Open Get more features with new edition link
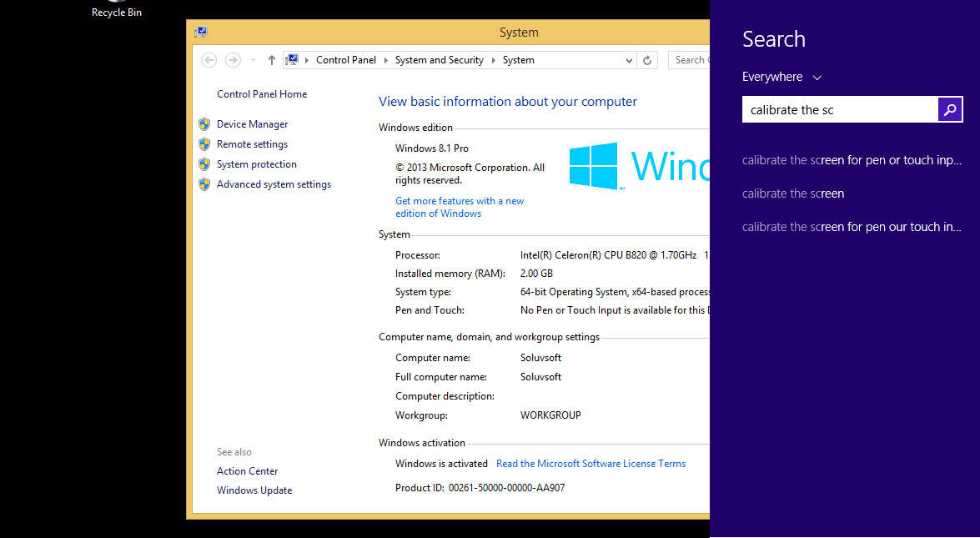This screenshot has height=538, width=980. pyautogui.click(x=460, y=207)
